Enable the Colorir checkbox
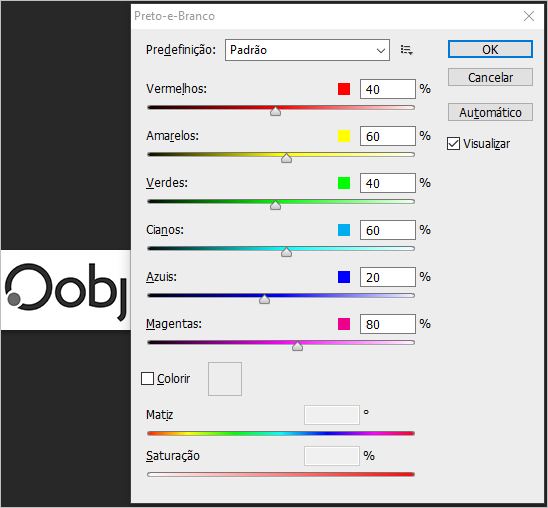This screenshot has height=508, width=548. pos(147,378)
